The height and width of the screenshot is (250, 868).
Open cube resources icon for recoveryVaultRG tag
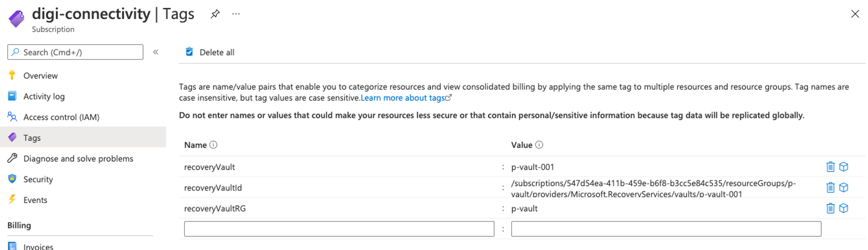tap(844, 208)
